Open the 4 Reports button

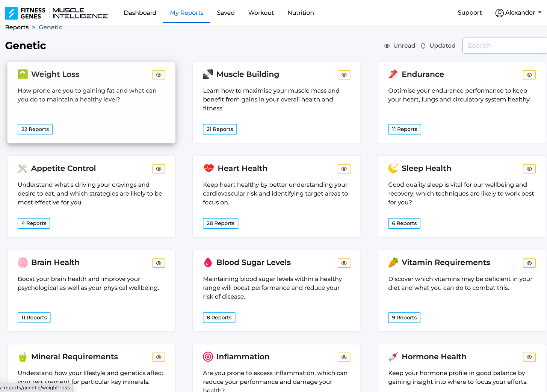tap(34, 223)
